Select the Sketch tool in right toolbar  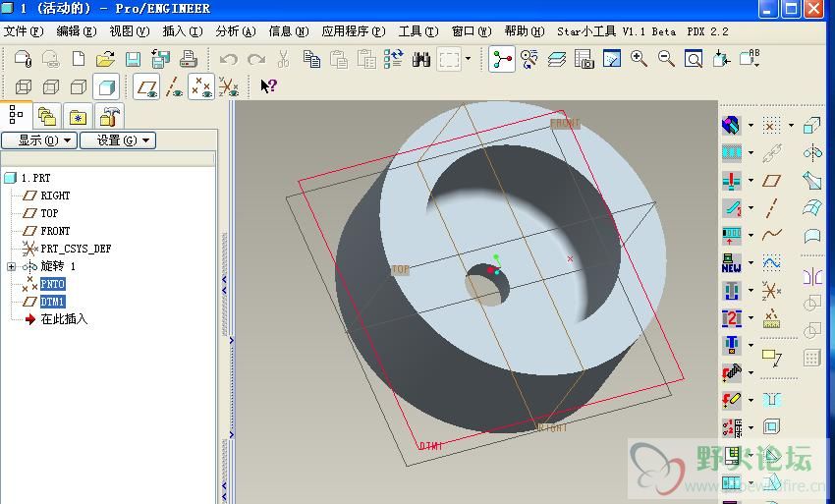coord(771,262)
